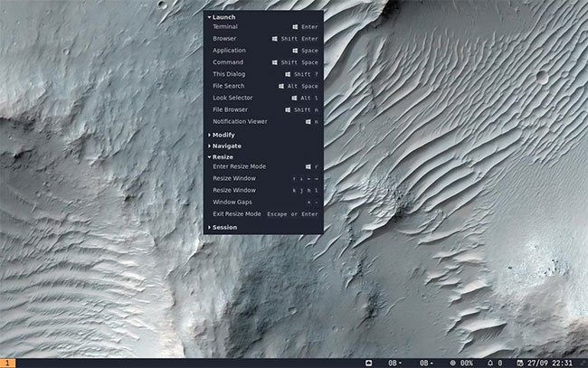Viewport: 588px width, 368px height.
Task: Choose the Notification Viewer entry
Action: coord(263,121)
